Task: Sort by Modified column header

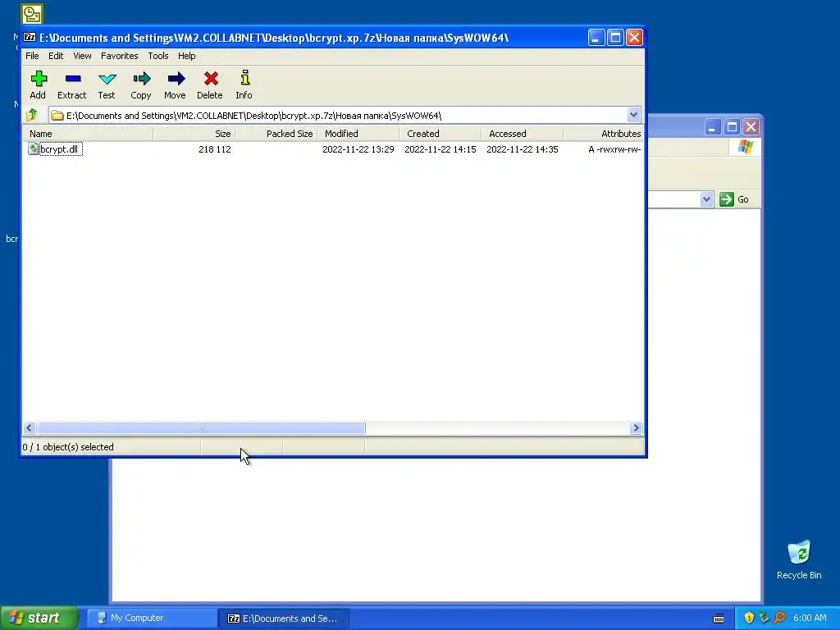Action: pos(358,134)
